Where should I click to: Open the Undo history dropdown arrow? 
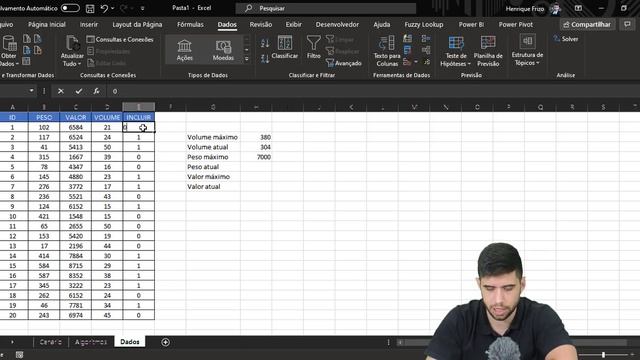click(x=113, y=8)
